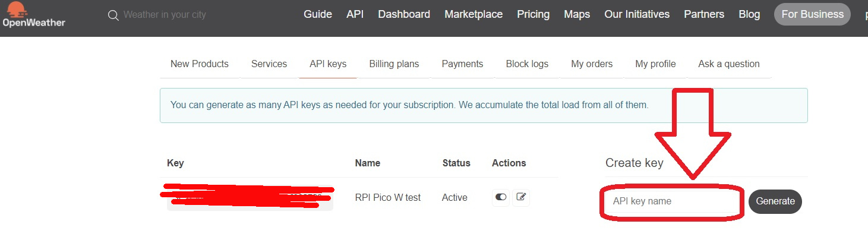Click the API key name field
Screen dimensions: 868x243
[x=672, y=201]
